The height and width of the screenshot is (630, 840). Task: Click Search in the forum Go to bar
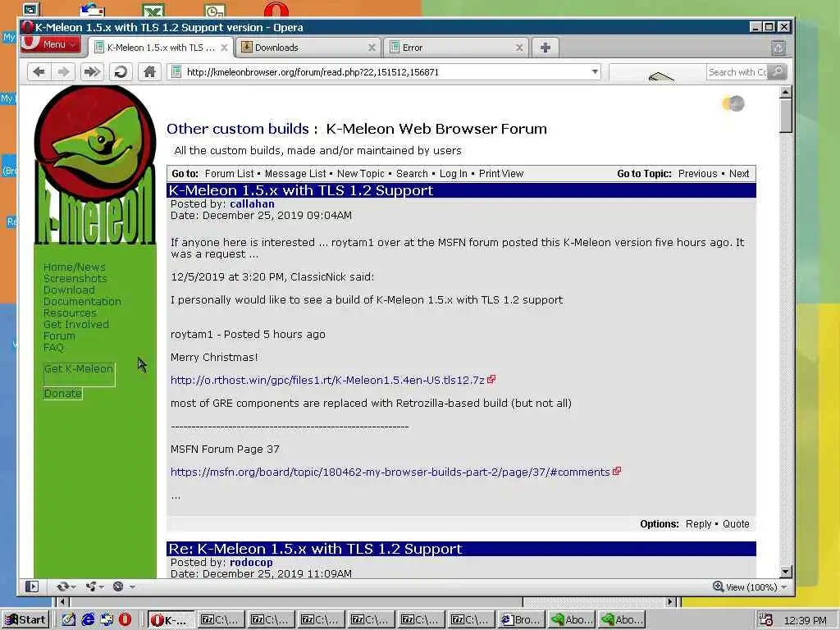pos(412,174)
